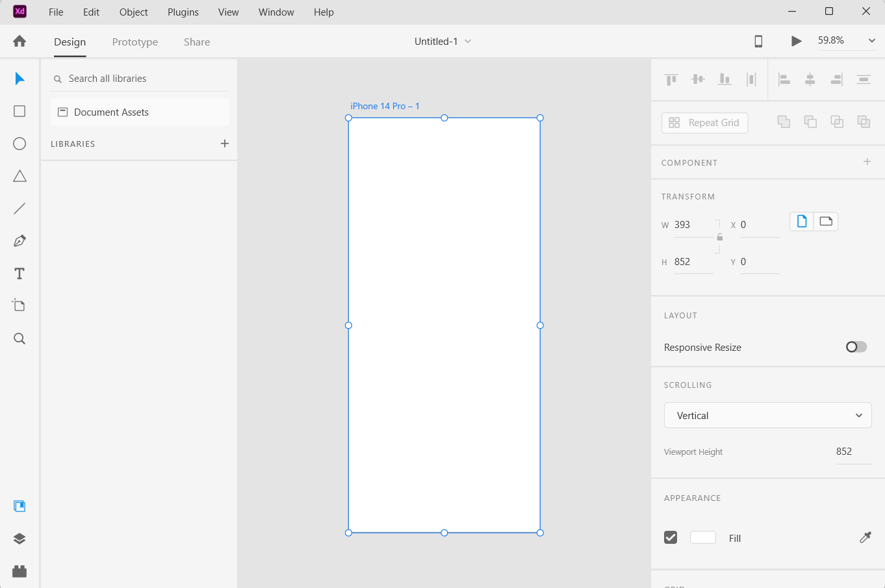This screenshot has width=885, height=588.
Task: Pick fill color with the eyedropper
Action: [865, 537]
